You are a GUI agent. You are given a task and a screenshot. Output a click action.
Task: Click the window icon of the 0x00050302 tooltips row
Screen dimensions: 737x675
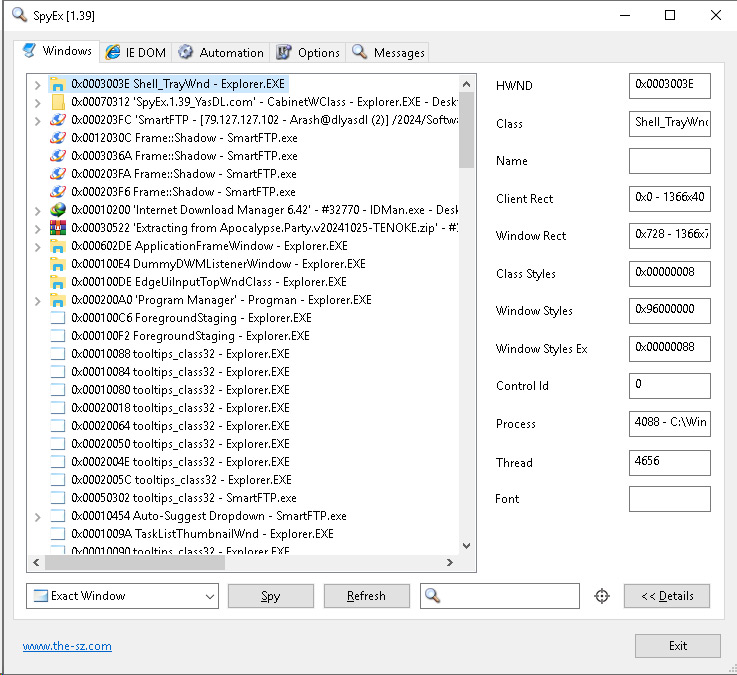point(57,498)
